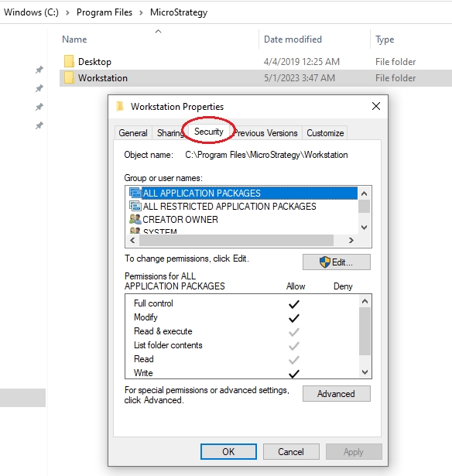452x476 pixels.
Task: Click the ALL APPLICATION PACKAGES group icon
Action: coord(135,193)
